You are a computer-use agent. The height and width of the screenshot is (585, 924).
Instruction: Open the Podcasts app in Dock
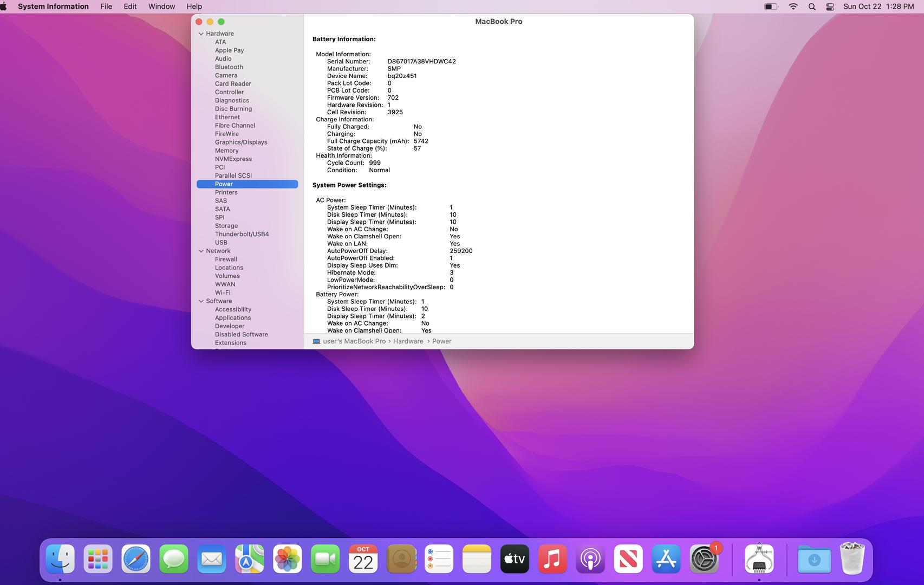[x=590, y=559]
